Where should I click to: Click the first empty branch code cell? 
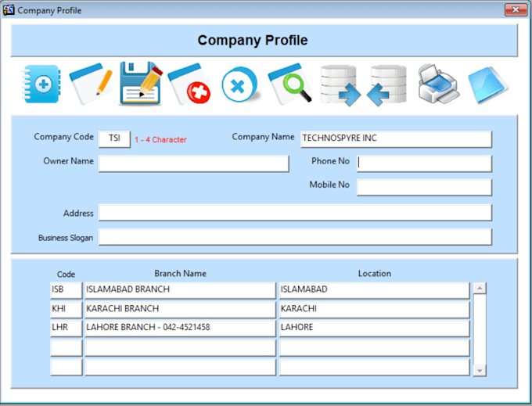tap(66, 347)
